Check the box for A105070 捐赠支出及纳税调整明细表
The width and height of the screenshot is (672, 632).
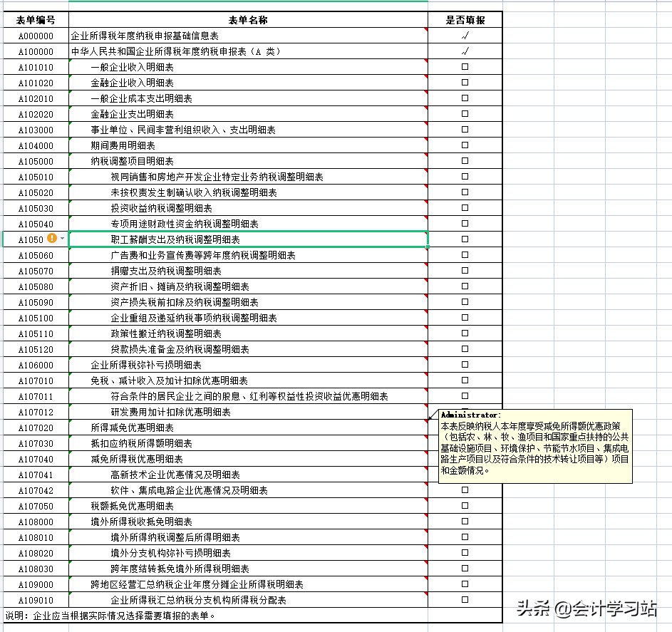pyautogui.click(x=465, y=271)
